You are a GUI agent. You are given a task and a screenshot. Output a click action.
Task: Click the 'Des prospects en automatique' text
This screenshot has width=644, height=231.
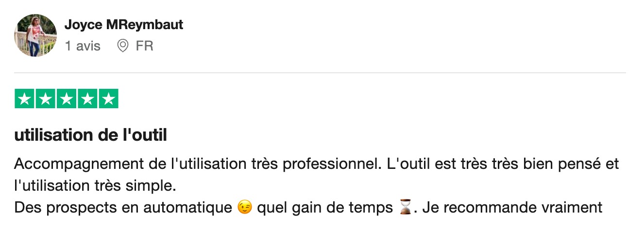point(123,208)
